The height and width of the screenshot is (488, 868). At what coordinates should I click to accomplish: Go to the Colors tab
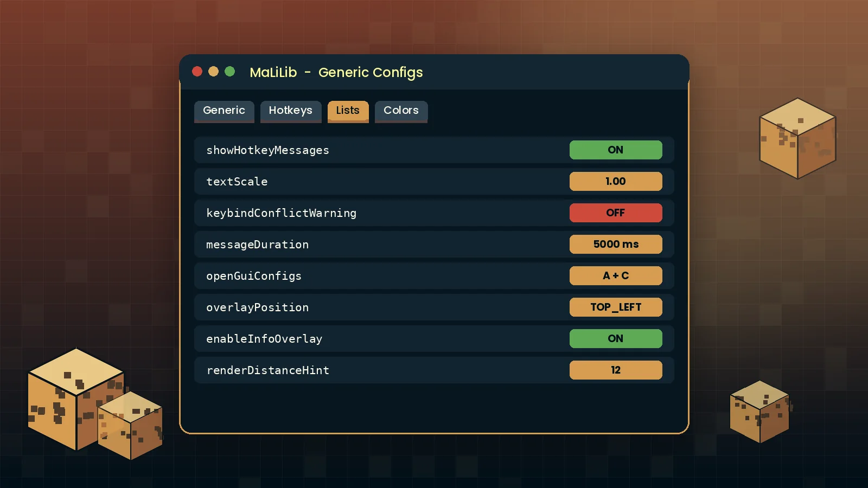click(x=401, y=111)
